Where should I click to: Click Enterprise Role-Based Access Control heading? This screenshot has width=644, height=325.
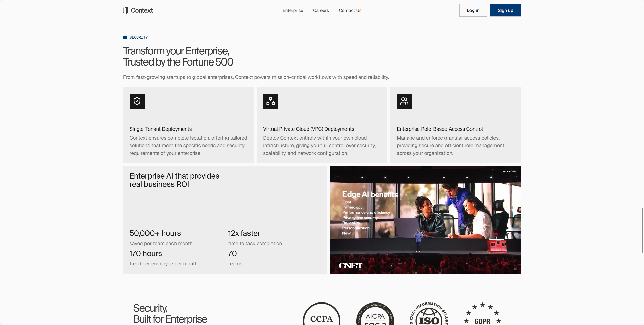[440, 129]
